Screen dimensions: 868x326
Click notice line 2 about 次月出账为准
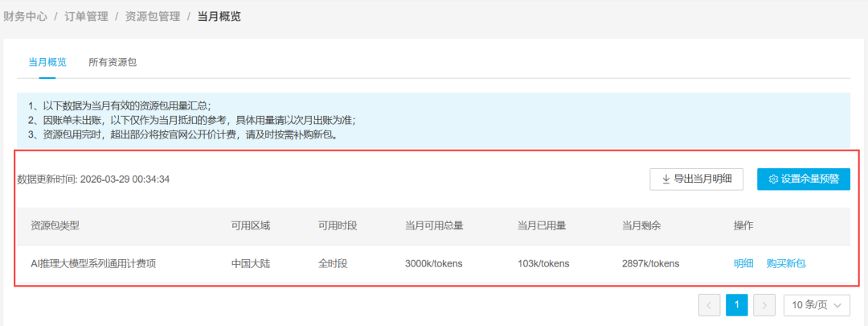(191, 120)
